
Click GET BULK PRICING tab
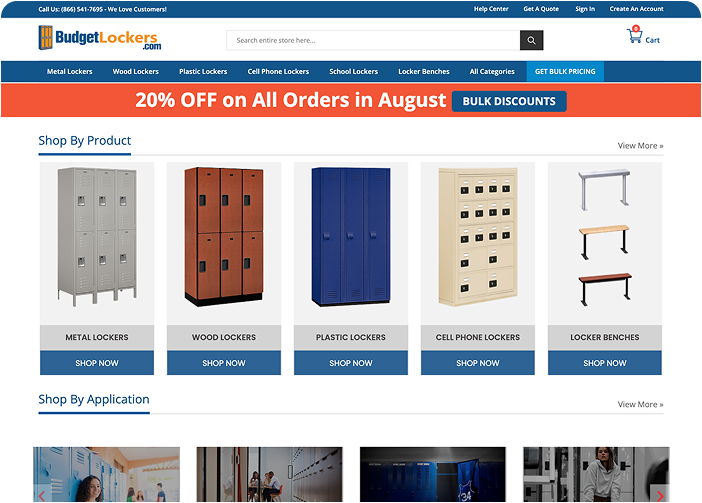pyautogui.click(x=565, y=72)
